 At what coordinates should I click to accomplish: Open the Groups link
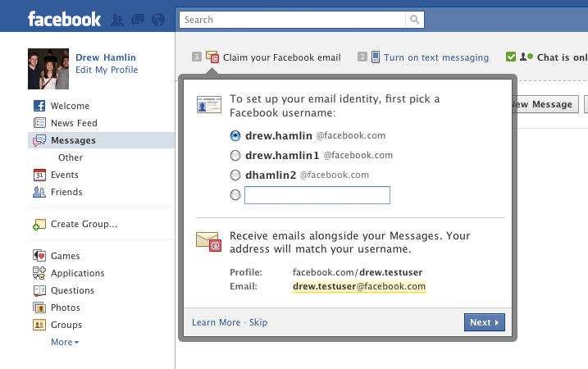(66, 325)
